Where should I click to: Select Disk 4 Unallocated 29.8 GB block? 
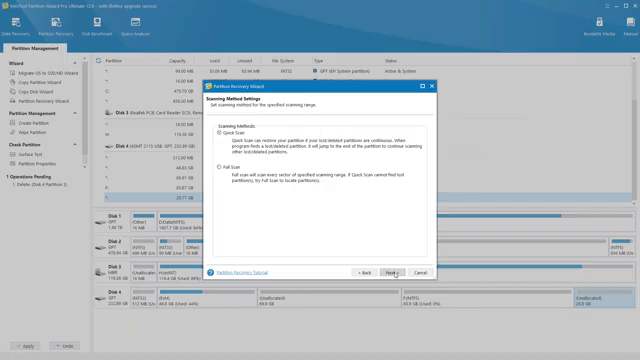click(x=604, y=298)
